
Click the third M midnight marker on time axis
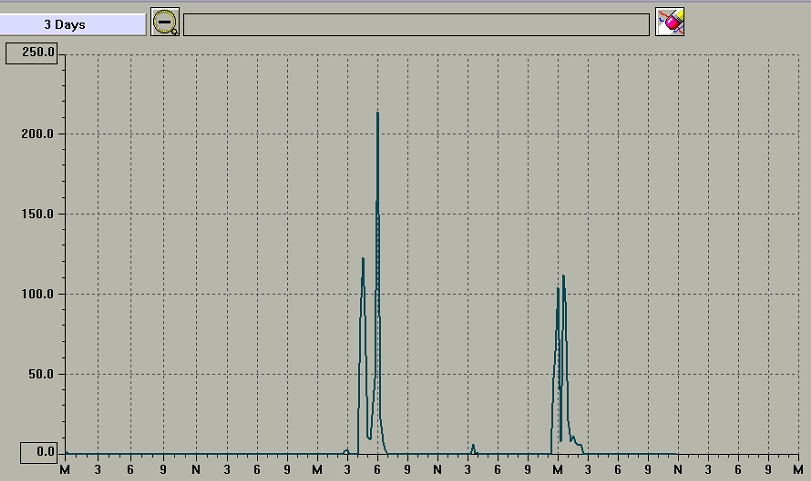[557, 469]
